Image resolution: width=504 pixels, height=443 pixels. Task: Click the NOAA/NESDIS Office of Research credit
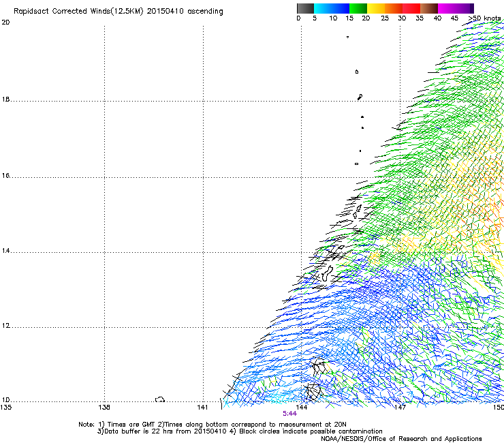click(401, 439)
